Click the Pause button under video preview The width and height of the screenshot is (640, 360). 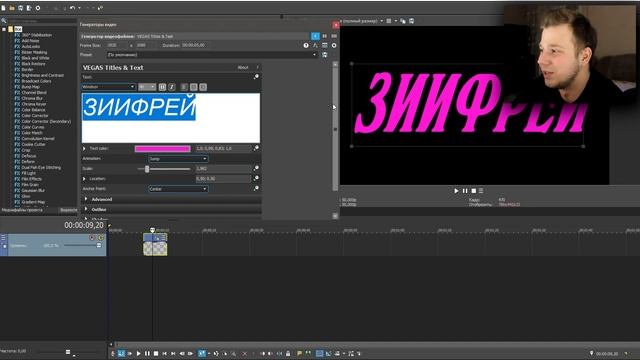pos(465,191)
